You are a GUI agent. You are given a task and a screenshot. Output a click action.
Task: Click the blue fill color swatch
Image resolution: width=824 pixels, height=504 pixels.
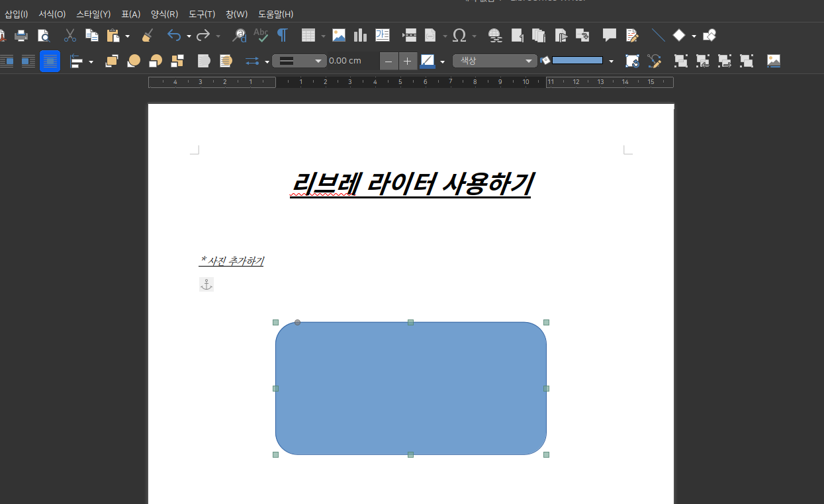(x=577, y=61)
